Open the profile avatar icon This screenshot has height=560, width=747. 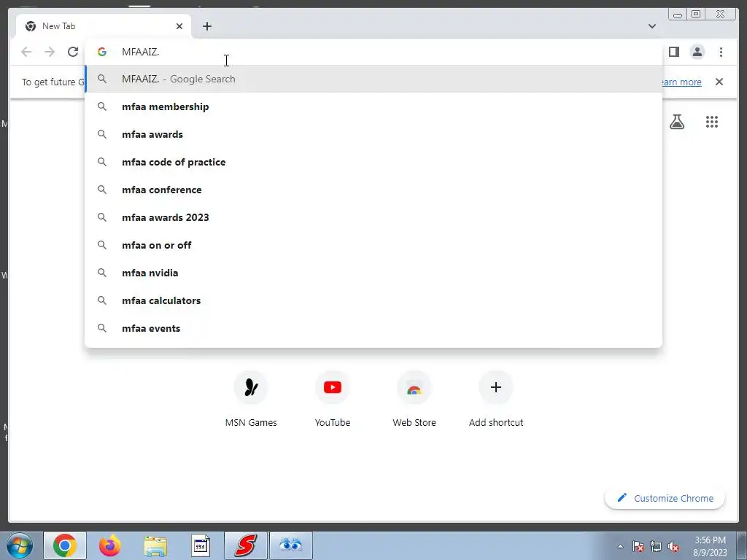(697, 52)
